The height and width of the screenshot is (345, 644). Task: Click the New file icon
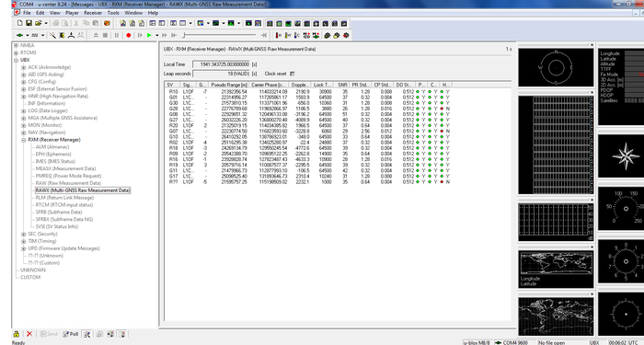[x=19, y=23]
